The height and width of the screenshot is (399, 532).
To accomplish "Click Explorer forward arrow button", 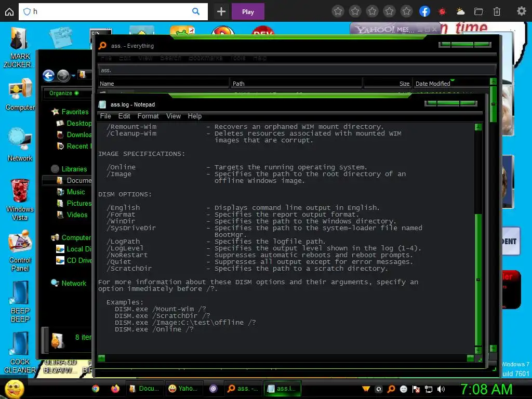I will pyautogui.click(x=63, y=75).
